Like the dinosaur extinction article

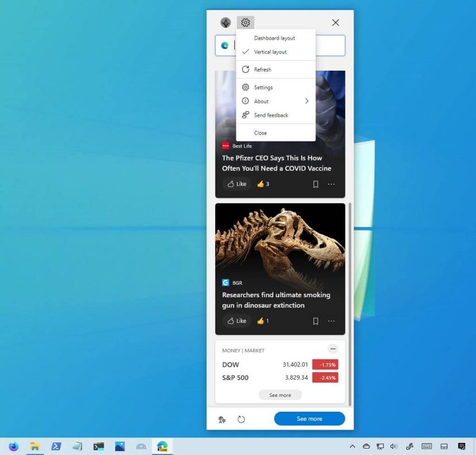tap(237, 321)
